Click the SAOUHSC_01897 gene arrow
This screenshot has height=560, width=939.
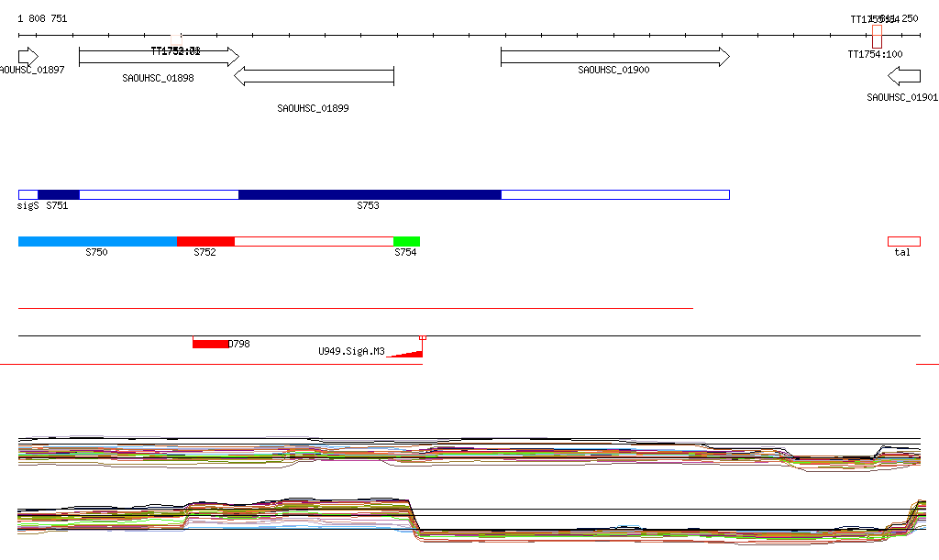pyautogui.click(x=28, y=57)
